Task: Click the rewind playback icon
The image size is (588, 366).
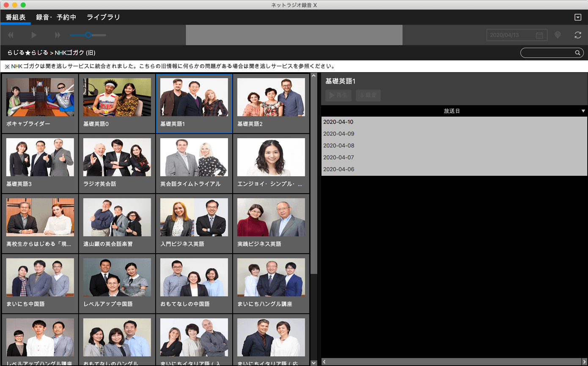Action: click(x=11, y=35)
